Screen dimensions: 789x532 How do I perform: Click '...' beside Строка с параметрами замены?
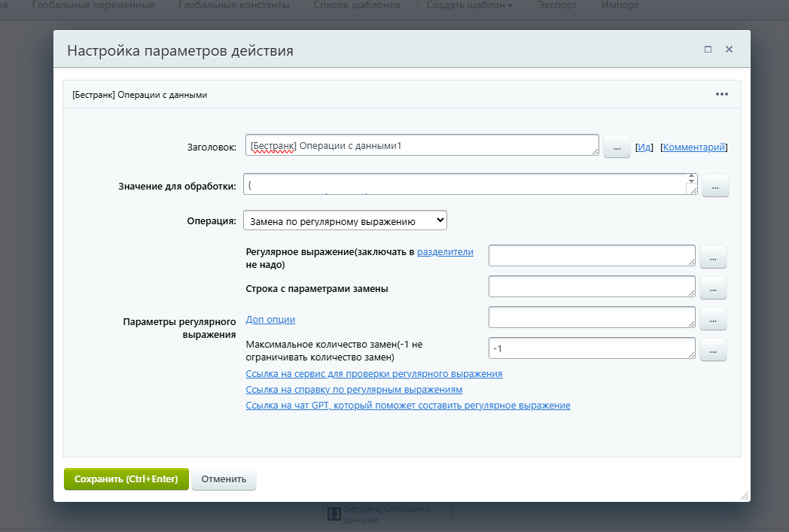(x=712, y=287)
